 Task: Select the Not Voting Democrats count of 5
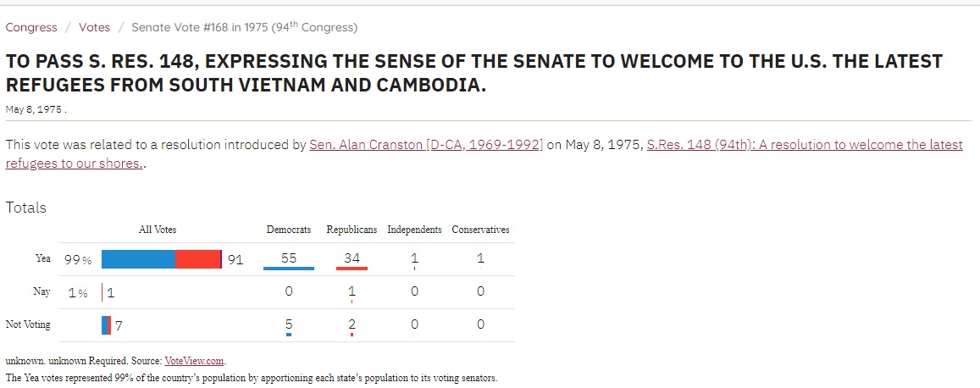point(289,324)
